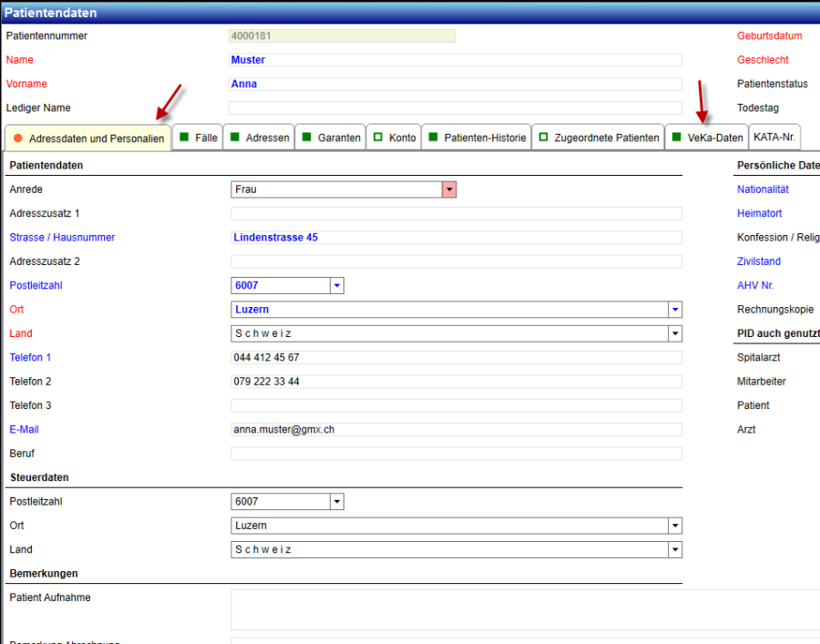Click the Patient Aufnahme remarks box
The height and width of the screenshot is (644, 820).
click(524, 609)
